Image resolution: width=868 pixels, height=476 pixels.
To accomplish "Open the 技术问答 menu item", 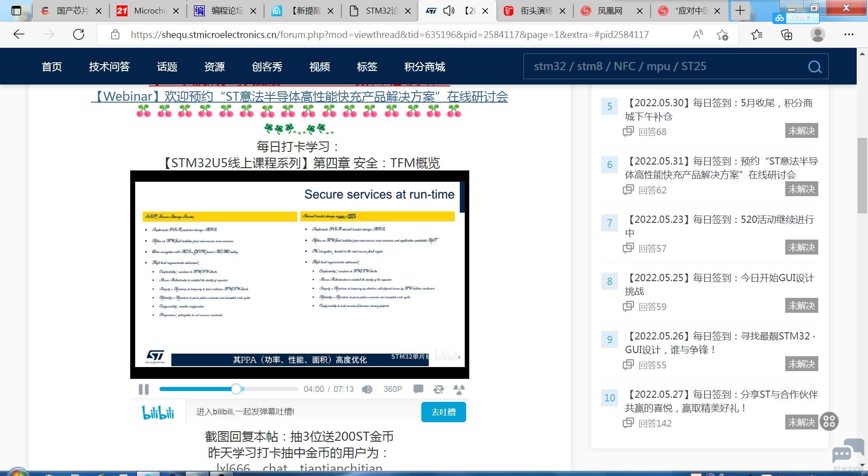I will [109, 67].
